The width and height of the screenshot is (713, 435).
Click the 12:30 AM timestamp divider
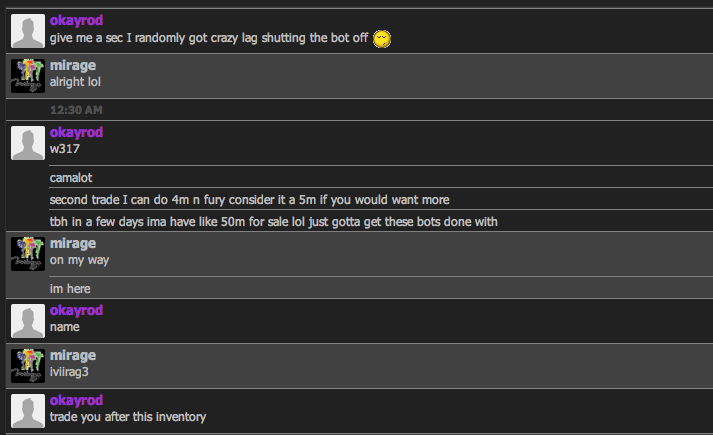[76, 109]
